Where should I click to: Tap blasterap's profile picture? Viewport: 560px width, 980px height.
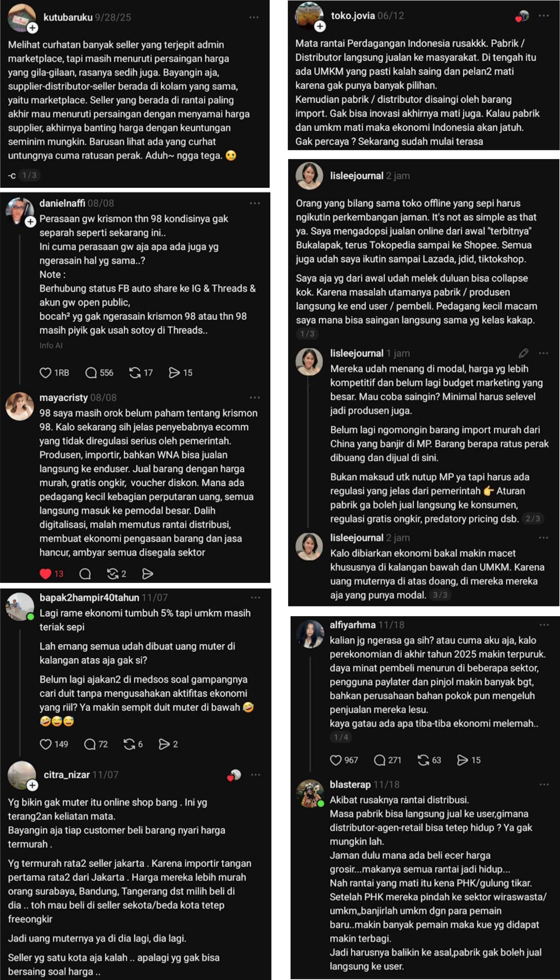[x=310, y=793]
